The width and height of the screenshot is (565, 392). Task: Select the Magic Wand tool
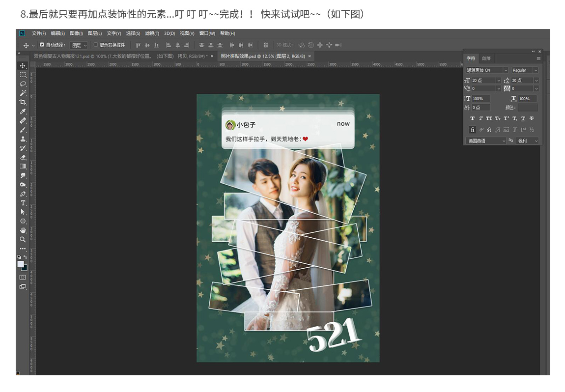[23, 93]
